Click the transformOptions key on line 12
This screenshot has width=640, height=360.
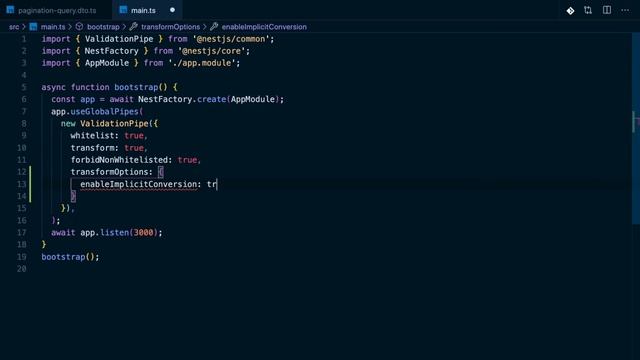(x=109, y=172)
